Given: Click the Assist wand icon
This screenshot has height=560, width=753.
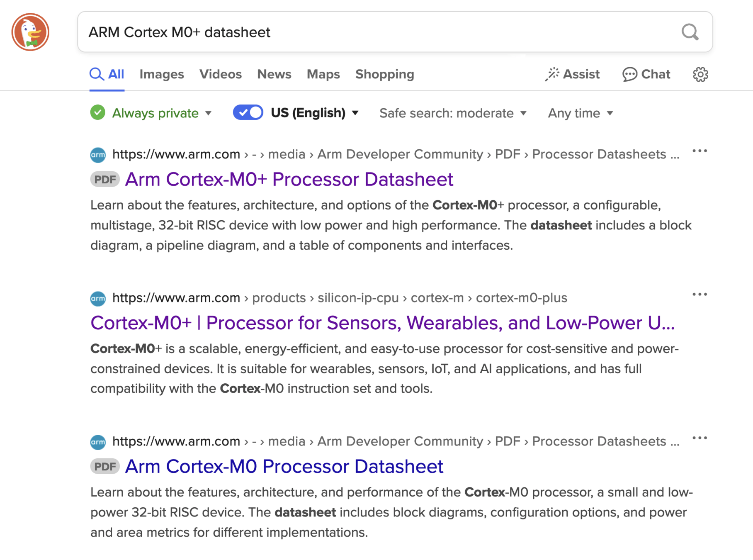Looking at the screenshot, I should coord(552,74).
